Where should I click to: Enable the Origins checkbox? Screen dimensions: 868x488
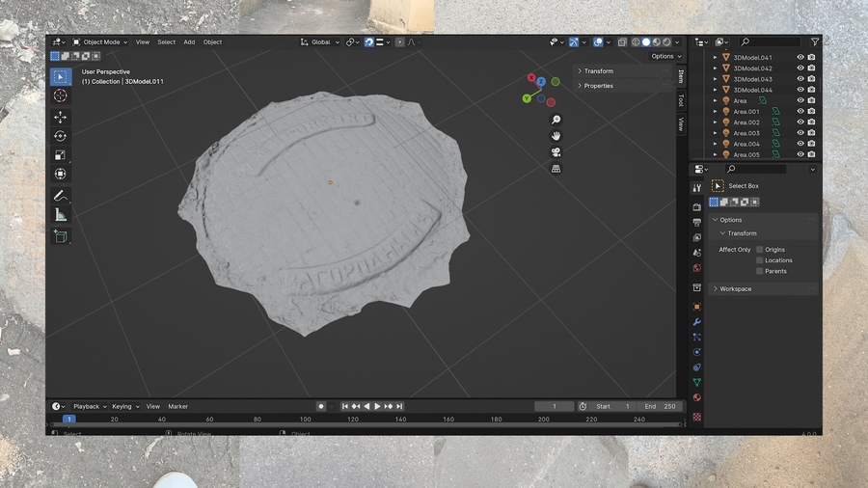pos(760,250)
